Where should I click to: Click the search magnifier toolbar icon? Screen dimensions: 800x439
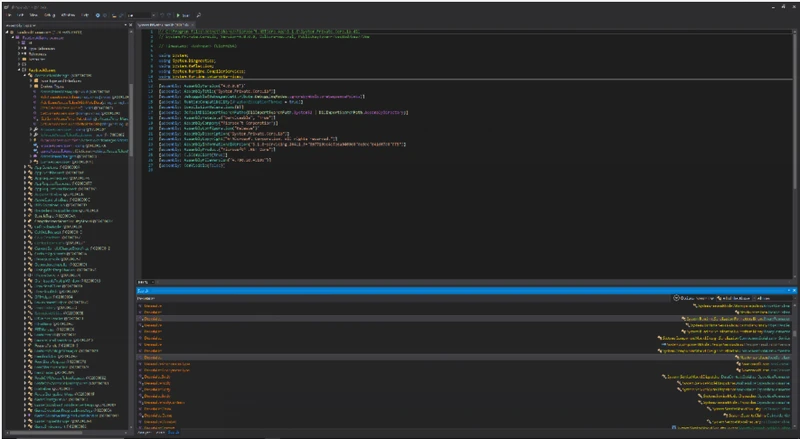(x=198, y=15)
